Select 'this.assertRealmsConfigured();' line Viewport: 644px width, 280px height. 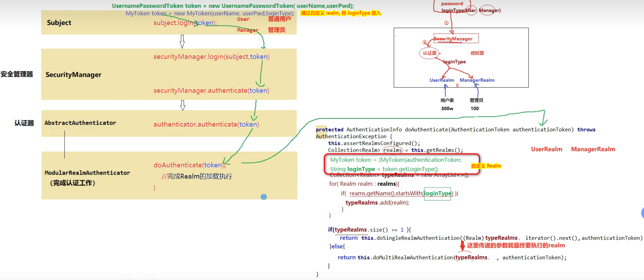pyautogui.click(x=374, y=143)
